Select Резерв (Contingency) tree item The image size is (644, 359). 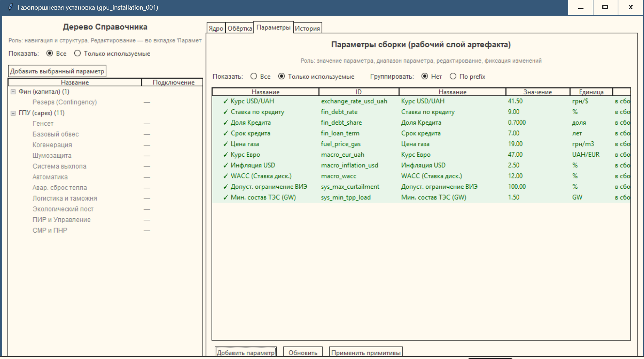click(x=64, y=102)
